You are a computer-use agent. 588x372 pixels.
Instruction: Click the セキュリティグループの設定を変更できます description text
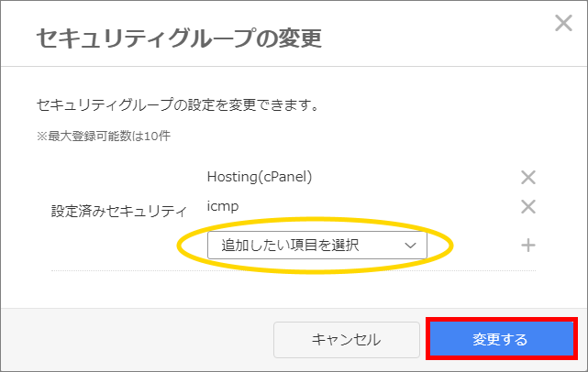click(x=177, y=104)
